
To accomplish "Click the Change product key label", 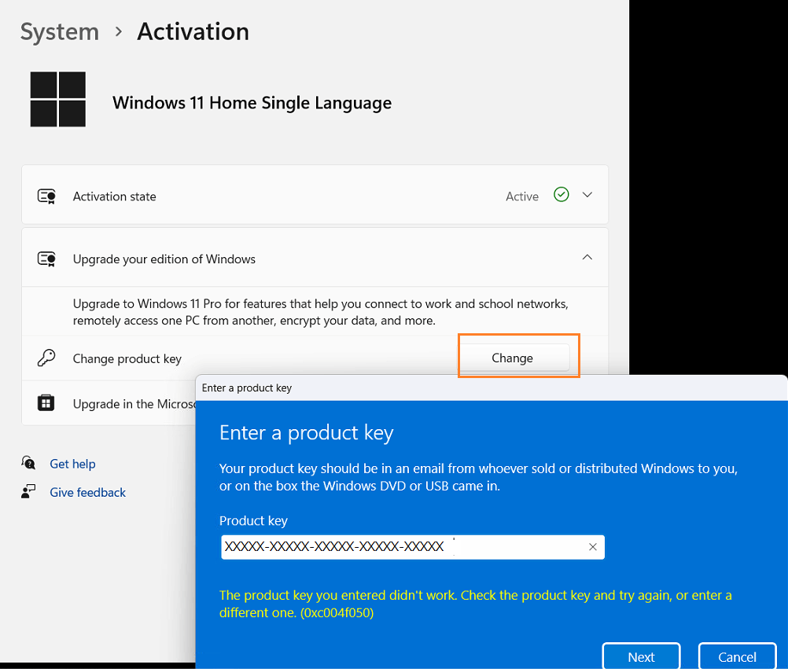I will 127,358.
